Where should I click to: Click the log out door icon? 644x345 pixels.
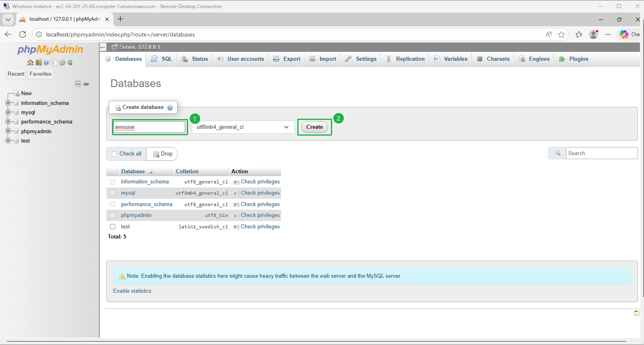click(x=38, y=62)
